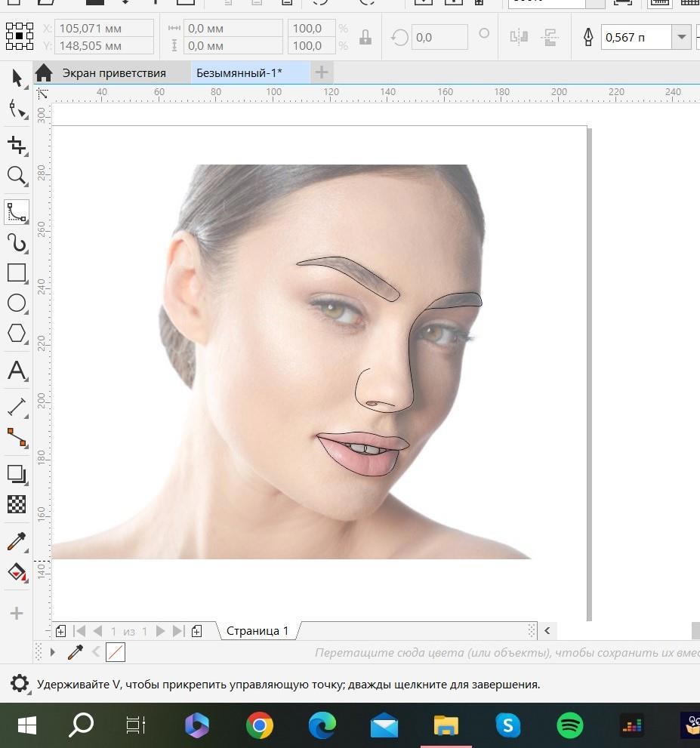Select the Polygon tool

(17, 334)
